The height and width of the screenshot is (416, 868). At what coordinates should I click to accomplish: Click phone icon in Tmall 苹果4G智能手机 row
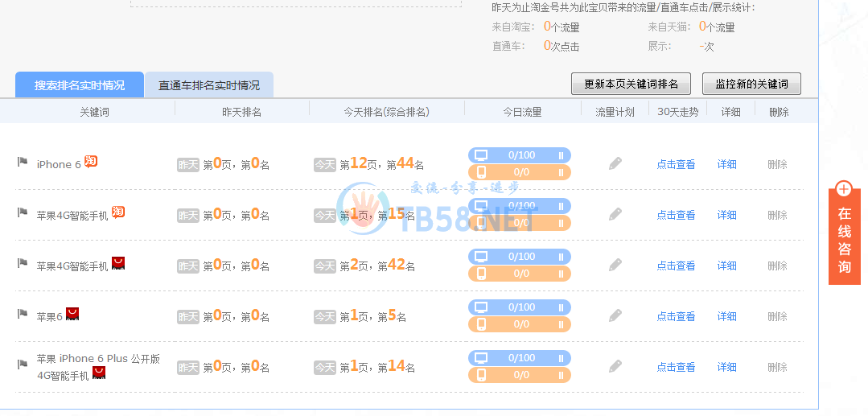(481, 274)
